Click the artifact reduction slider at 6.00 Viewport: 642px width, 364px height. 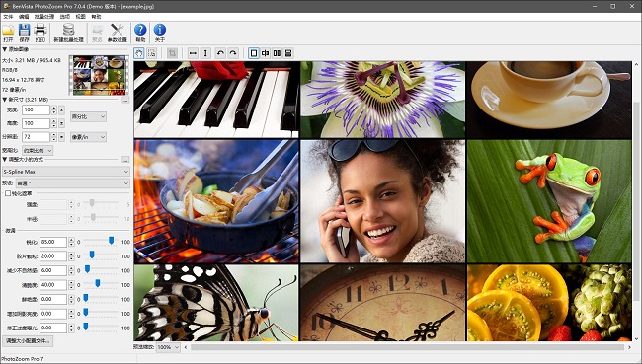point(87,269)
